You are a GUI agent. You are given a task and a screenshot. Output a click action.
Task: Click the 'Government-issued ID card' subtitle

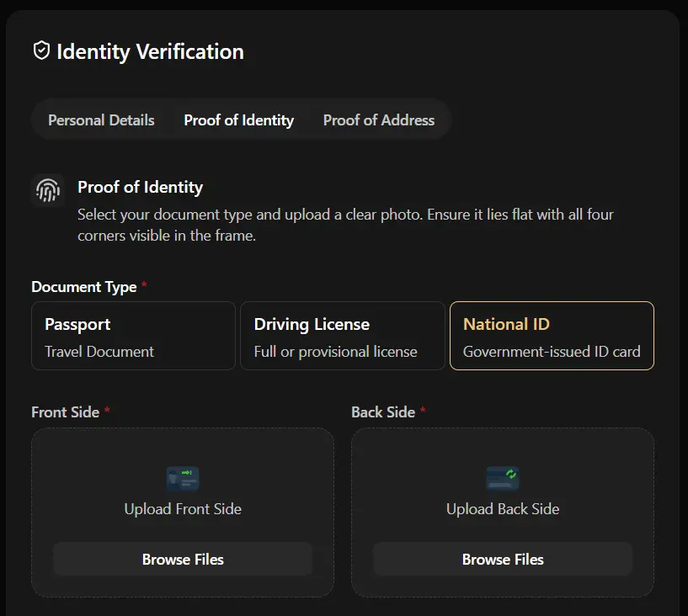click(x=552, y=352)
